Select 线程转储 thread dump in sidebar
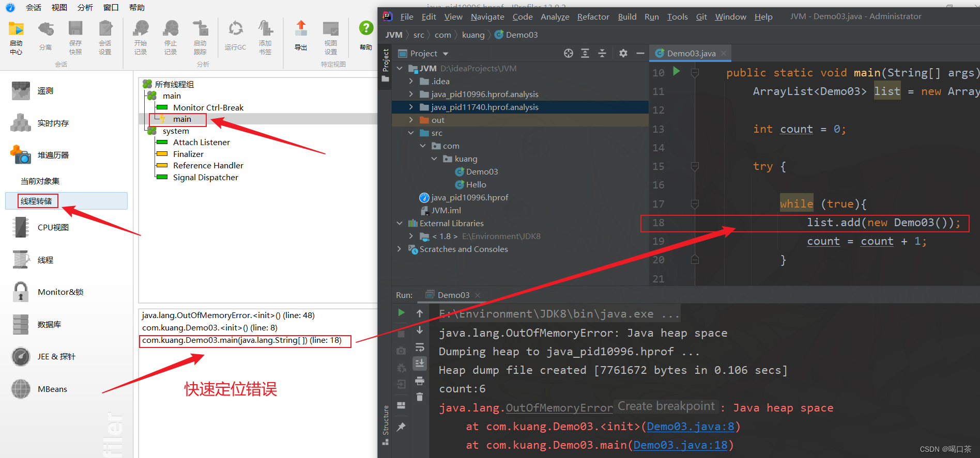 point(66,201)
